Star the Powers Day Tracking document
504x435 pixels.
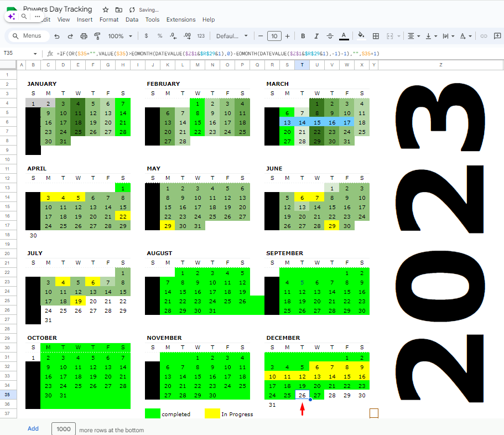(x=105, y=10)
